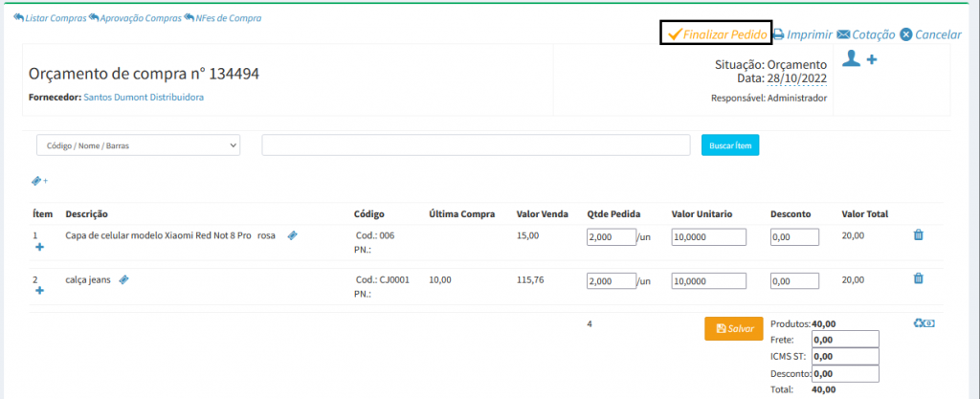Cancel the purchase order with Cancelar

tap(930, 34)
